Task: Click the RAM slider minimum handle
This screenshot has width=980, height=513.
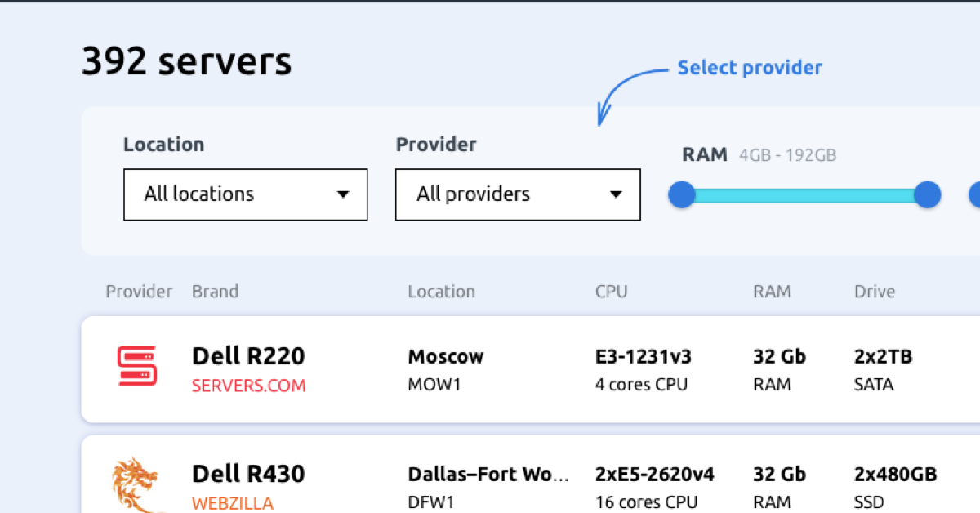Action: coord(682,195)
